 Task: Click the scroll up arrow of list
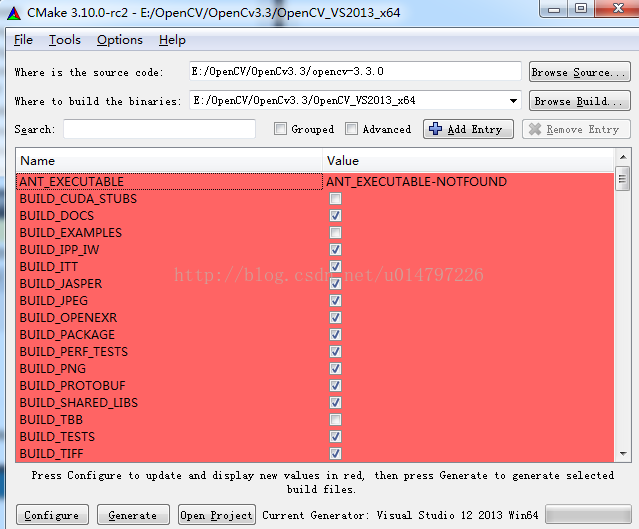click(623, 157)
